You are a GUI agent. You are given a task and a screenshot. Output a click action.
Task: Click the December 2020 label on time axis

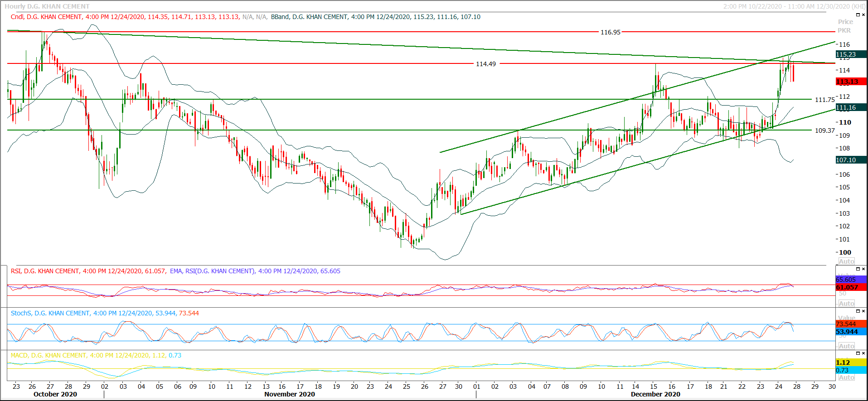coord(655,394)
